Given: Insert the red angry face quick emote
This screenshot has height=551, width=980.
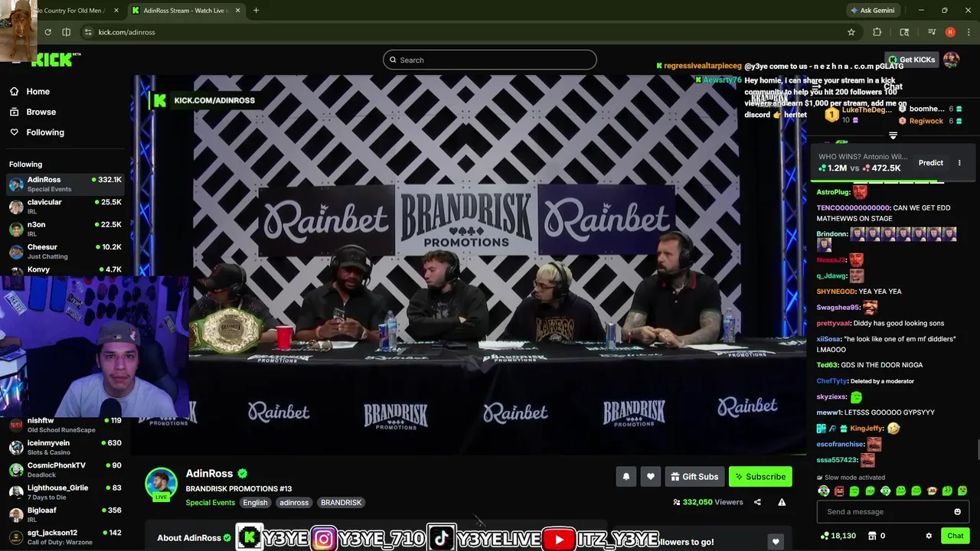Looking at the screenshot, I should (839, 491).
